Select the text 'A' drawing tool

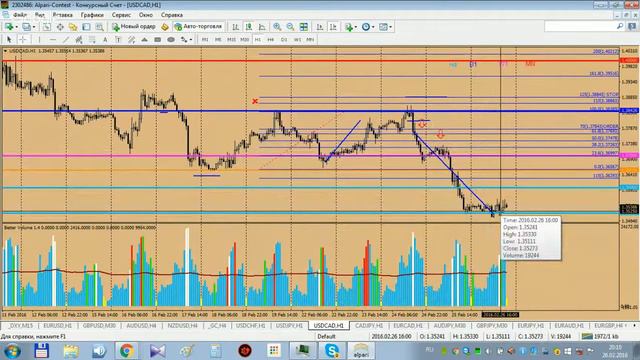[105, 40]
